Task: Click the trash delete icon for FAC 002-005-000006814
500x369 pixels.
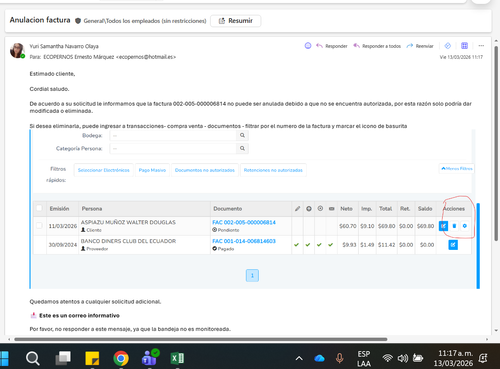Action: tap(454, 226)
